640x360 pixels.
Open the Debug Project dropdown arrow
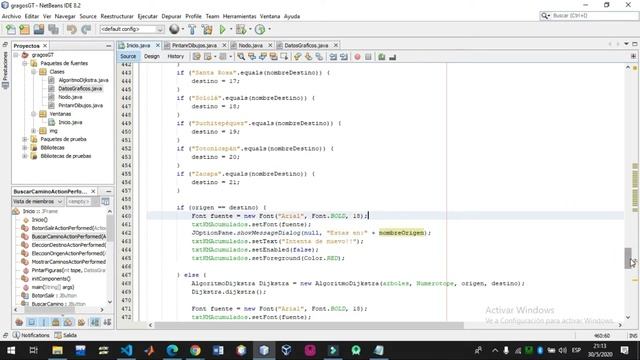coord(250,29)
